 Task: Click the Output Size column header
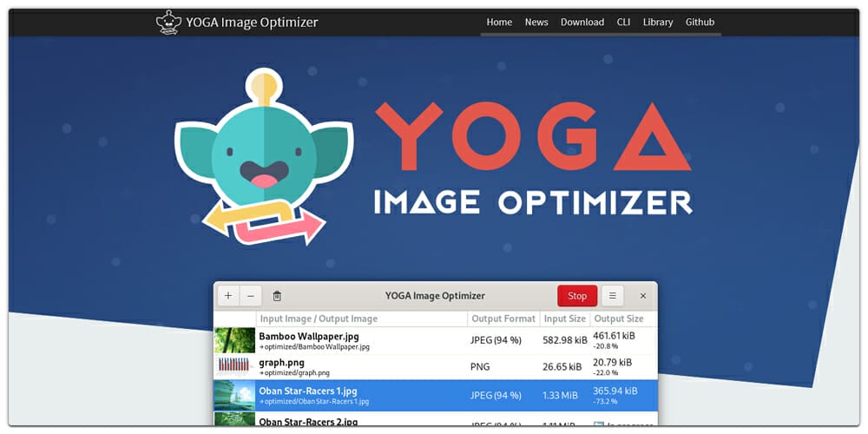coord(618,319)
